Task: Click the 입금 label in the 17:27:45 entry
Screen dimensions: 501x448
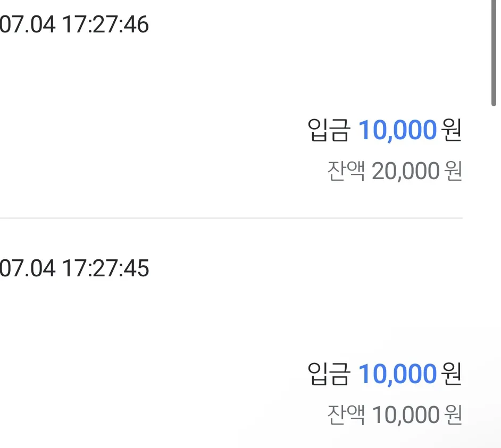Action: click(329, 373)
